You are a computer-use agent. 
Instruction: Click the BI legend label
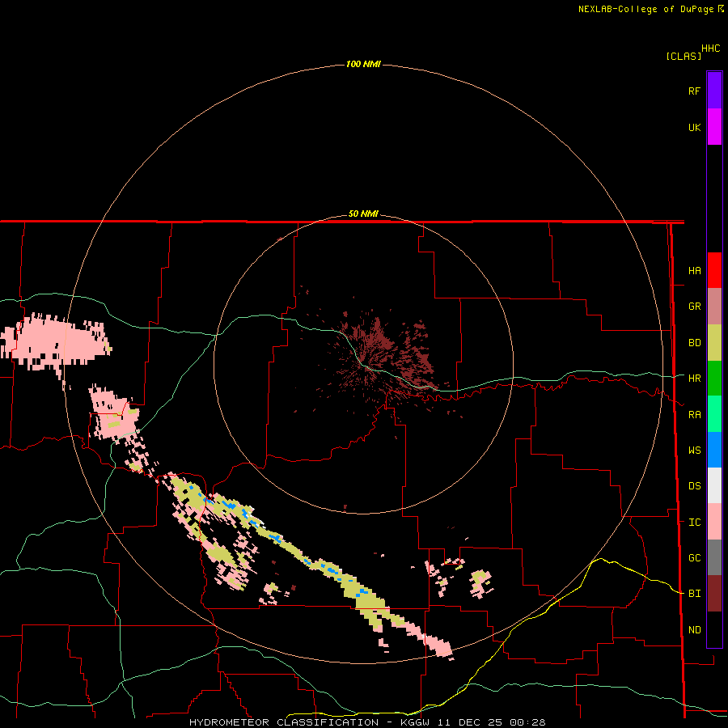tap(694, 594)
